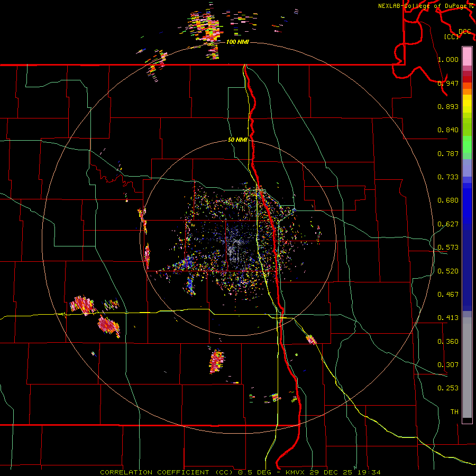Image resolution: width=476 pixels, height=476 pixels.
Task: Click the 0.413 value on the color scale
Action: 448,318
